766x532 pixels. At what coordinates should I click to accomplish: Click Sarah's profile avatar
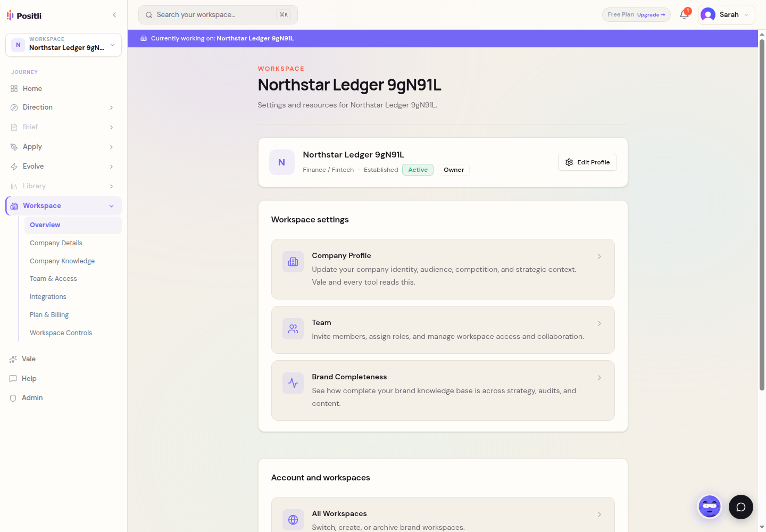click(x=708, y=15)
